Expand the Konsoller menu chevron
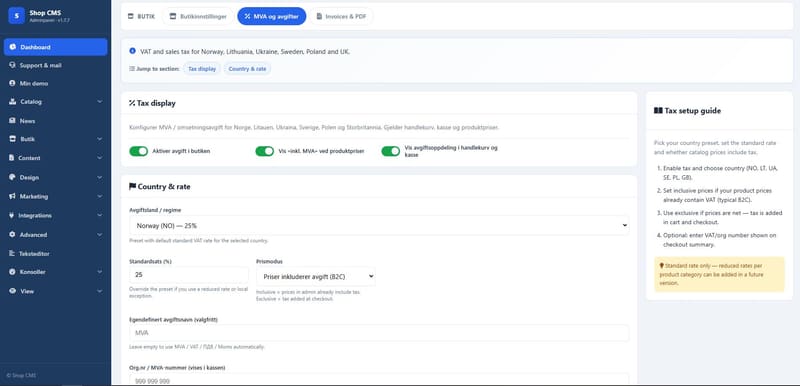This screenshot has height=386, width=800. click(99, 272)
